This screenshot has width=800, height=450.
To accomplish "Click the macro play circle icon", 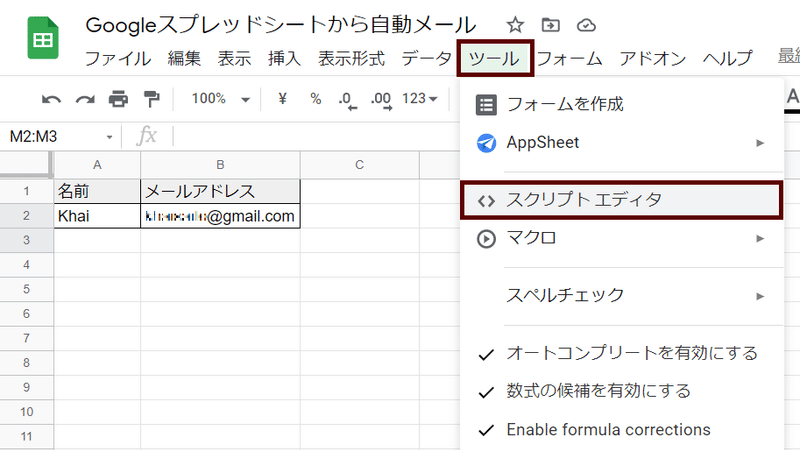I will point(486,239).
